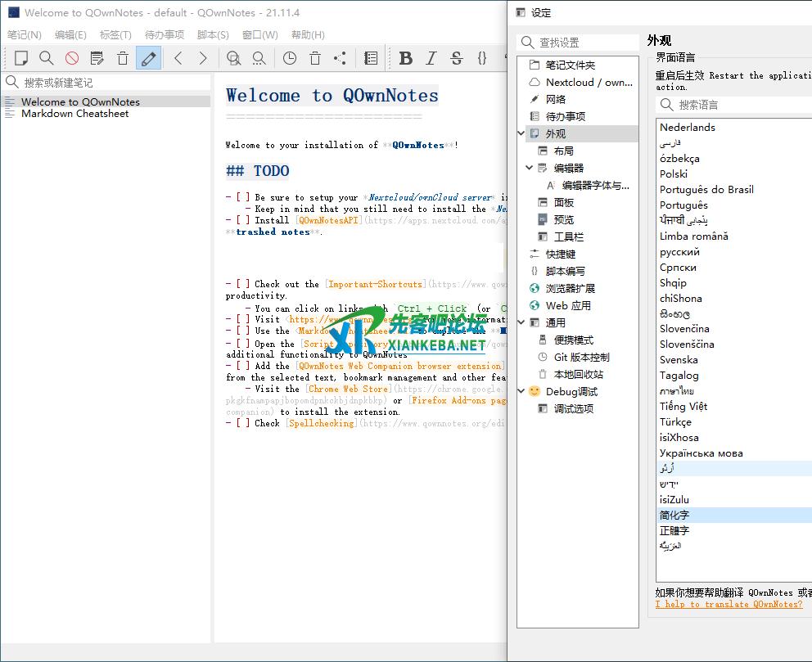Select 正體字 in the language list
812x662 pixels.
[x=674, y=530]
